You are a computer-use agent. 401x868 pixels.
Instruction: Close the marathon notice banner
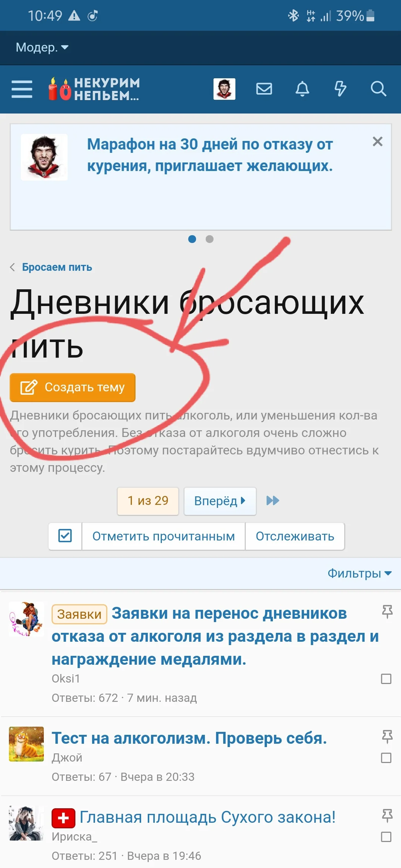[x=378, y=141]
